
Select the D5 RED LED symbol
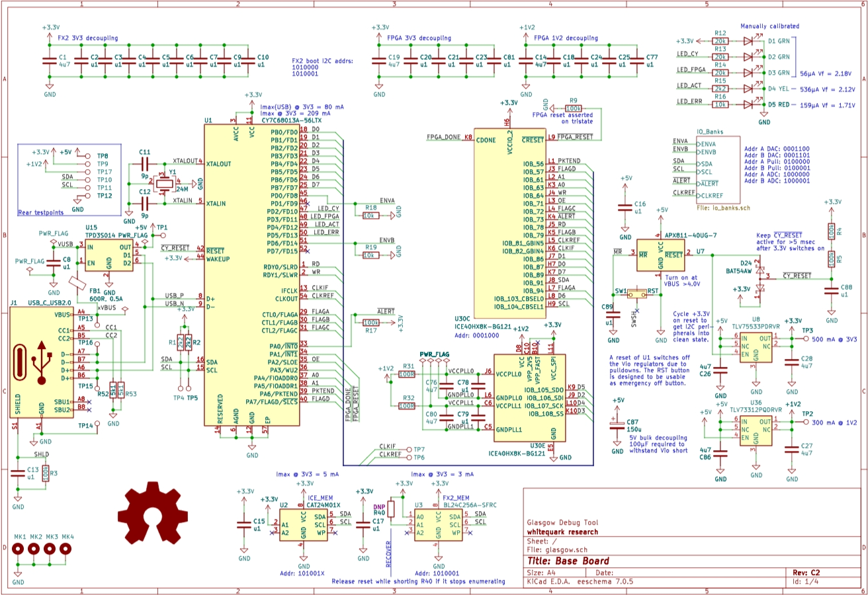[749, 104]
